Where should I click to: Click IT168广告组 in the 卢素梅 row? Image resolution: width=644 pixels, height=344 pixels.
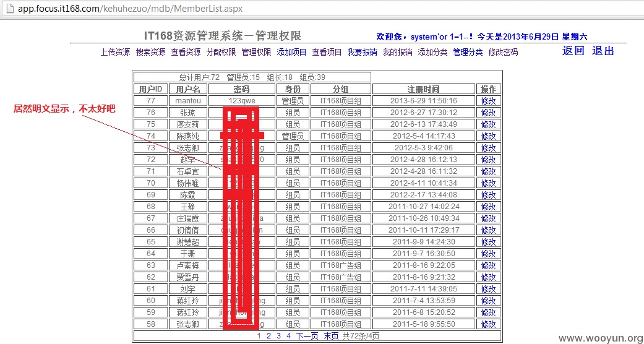tap(341, 265)
